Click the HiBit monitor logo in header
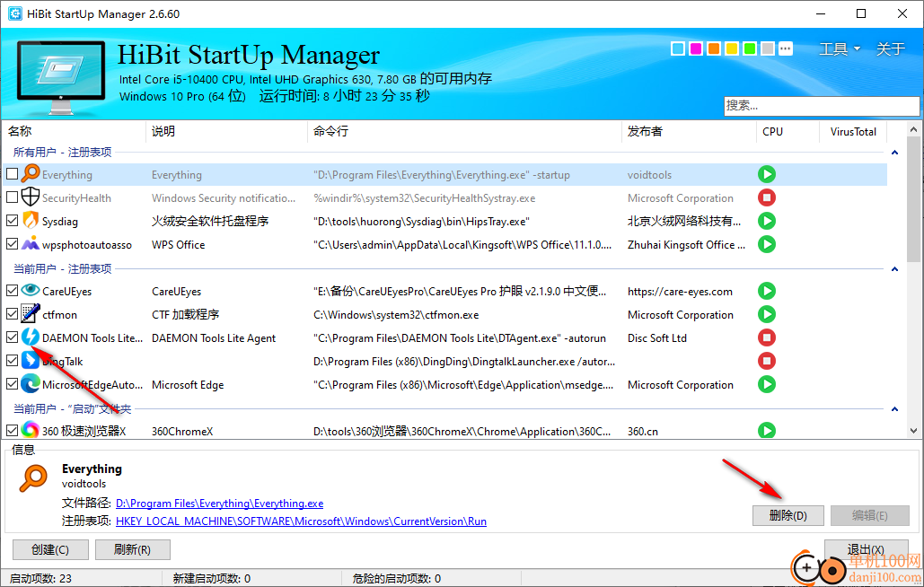The height and width of the screenshot is (587, 924). coord(61,76)
